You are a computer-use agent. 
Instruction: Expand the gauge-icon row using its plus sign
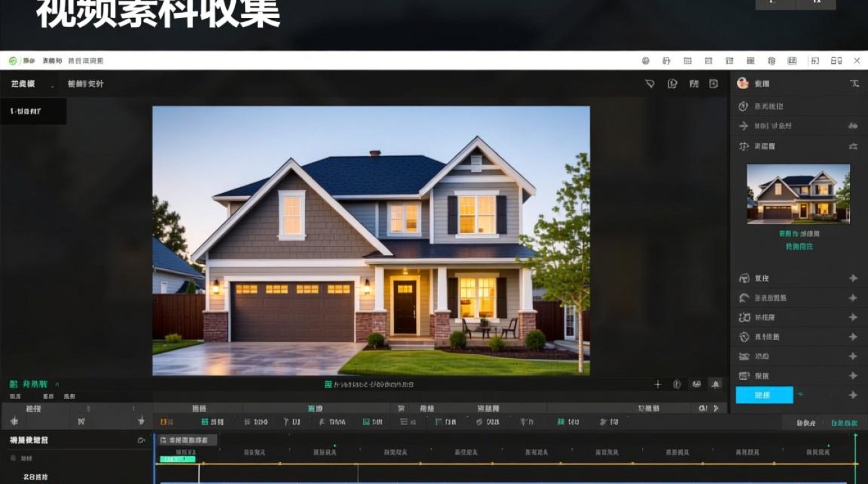pyautogui.click(x=853, y=278)
